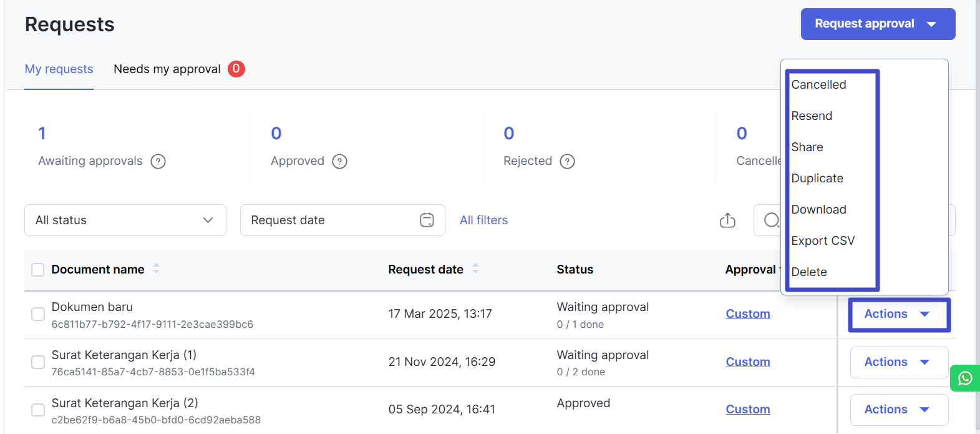Expand the All status dropdown

coord(125,220)
